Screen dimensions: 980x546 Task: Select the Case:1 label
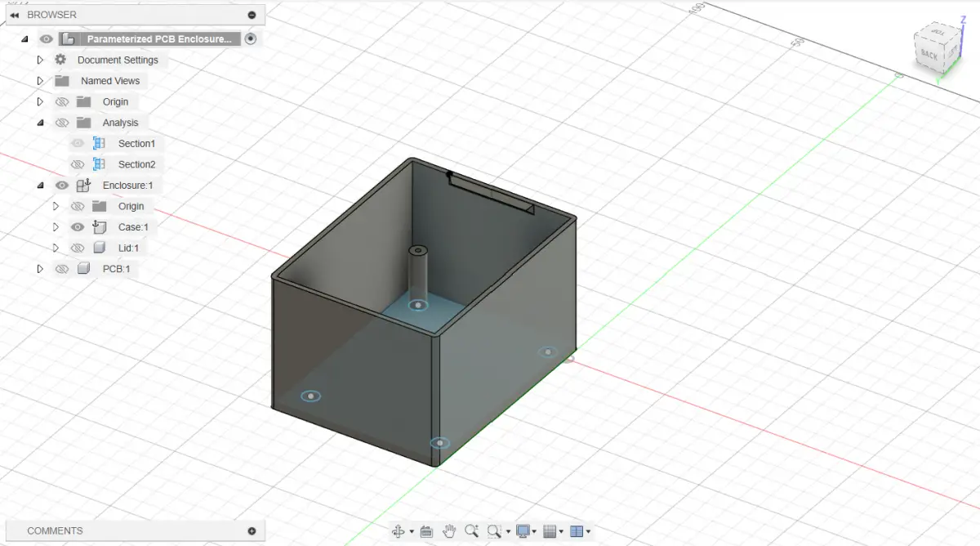coord(133,227)
